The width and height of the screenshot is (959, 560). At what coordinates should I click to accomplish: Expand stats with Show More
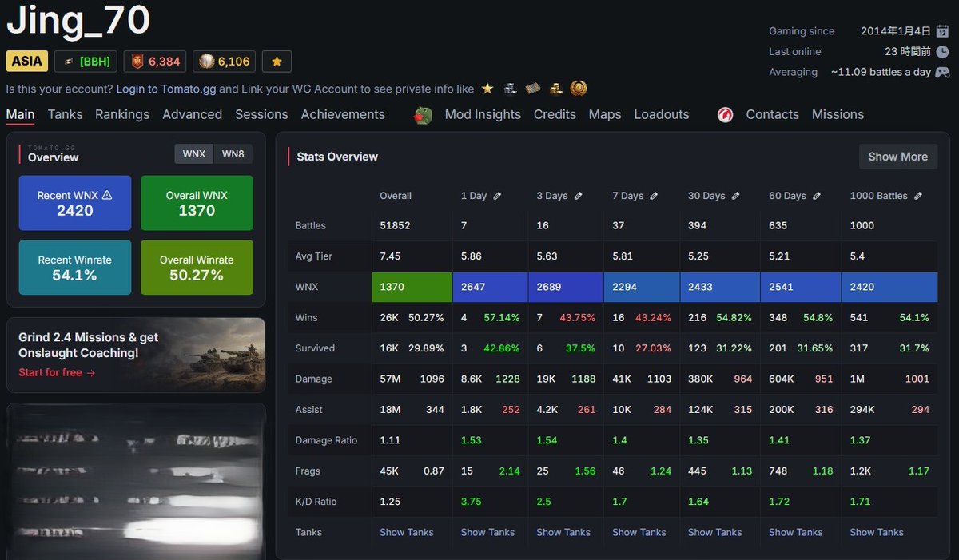(x=898, y=157)
